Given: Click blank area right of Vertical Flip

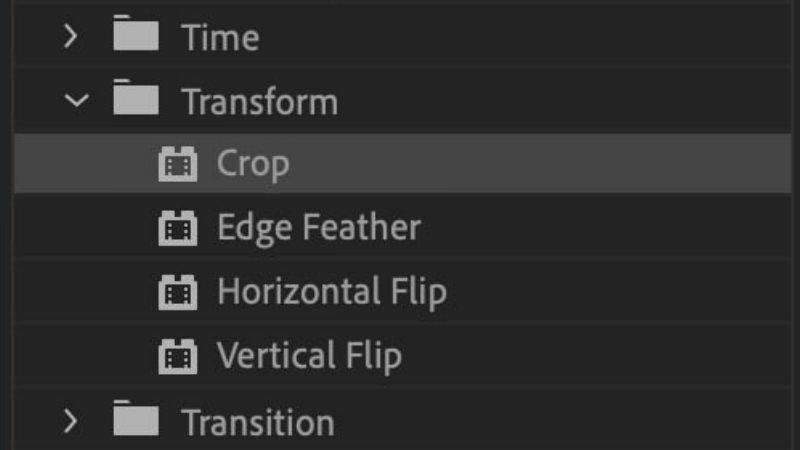Looking at the screenshot, I should [600, 355].
